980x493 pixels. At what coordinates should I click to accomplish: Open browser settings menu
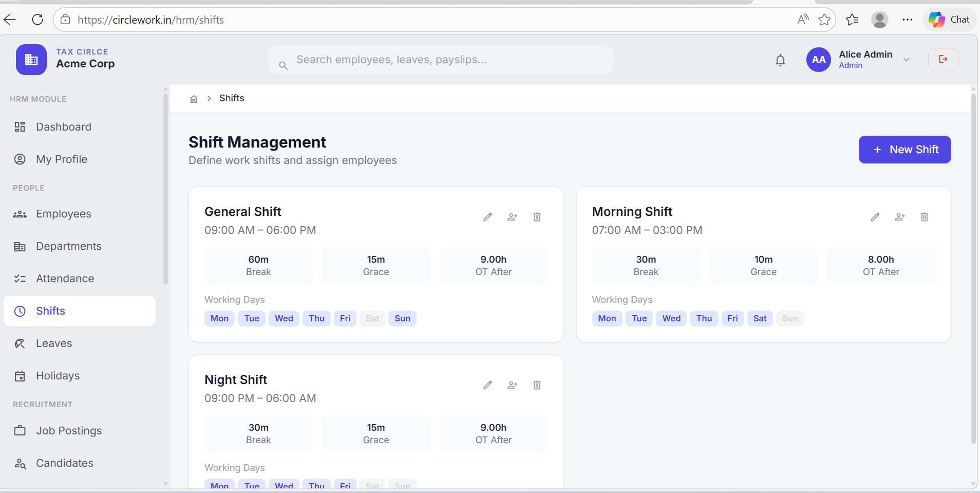(908, 20)
